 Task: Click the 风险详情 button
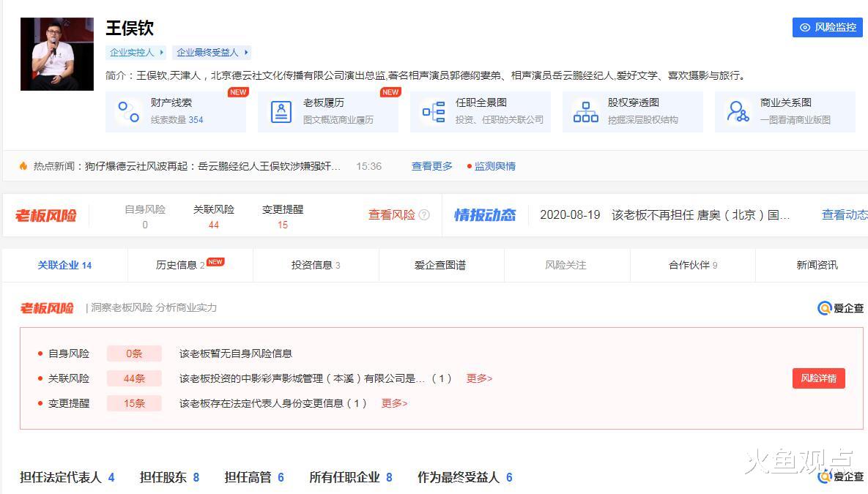(x=818, y=378)
